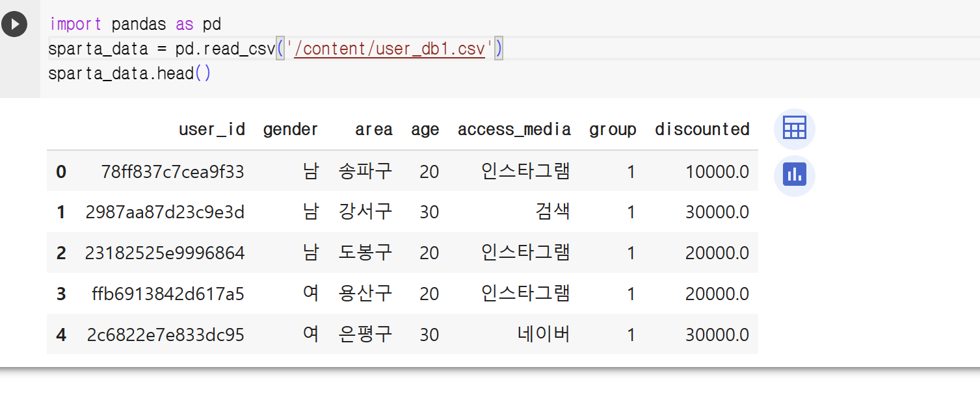Click the group column header
Viewport: 980px width, 393px height.
[x=613, y=129]
